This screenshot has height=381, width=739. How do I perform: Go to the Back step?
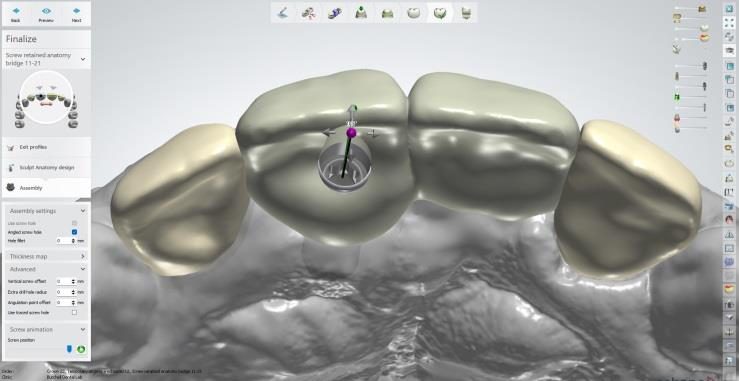(x=16, y=14)
